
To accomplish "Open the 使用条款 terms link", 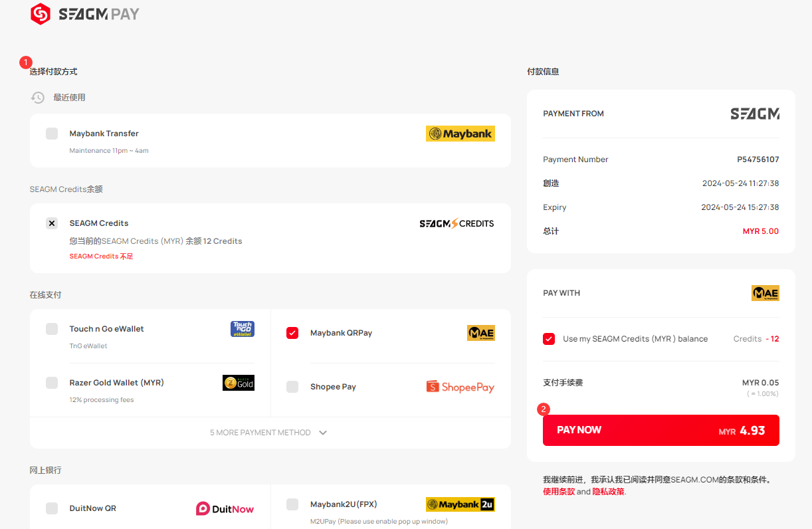I will click(x=559, y=492).
